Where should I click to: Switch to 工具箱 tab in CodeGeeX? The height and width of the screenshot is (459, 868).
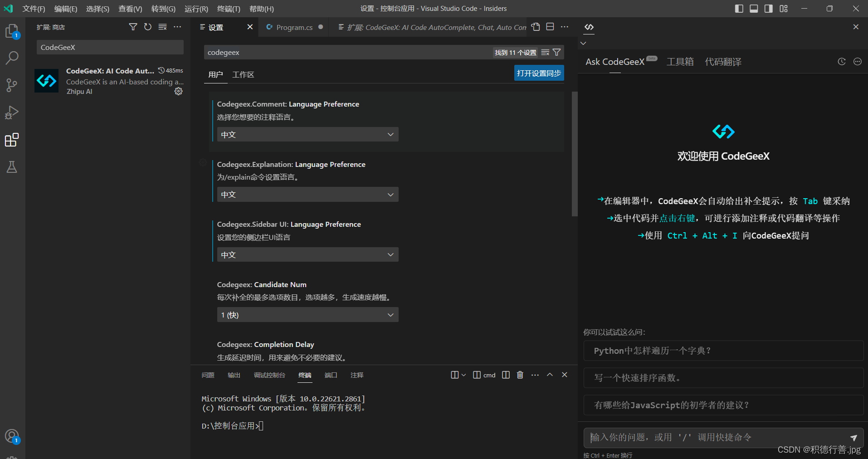[680, 62]
